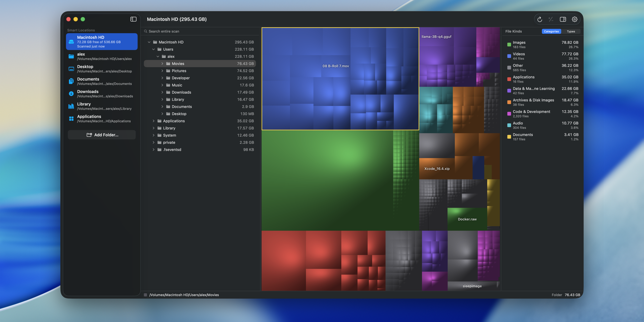Click the Macintosh HD drive icon in sidebar
This screenshot has height=322, width=644.
(71, 42)
